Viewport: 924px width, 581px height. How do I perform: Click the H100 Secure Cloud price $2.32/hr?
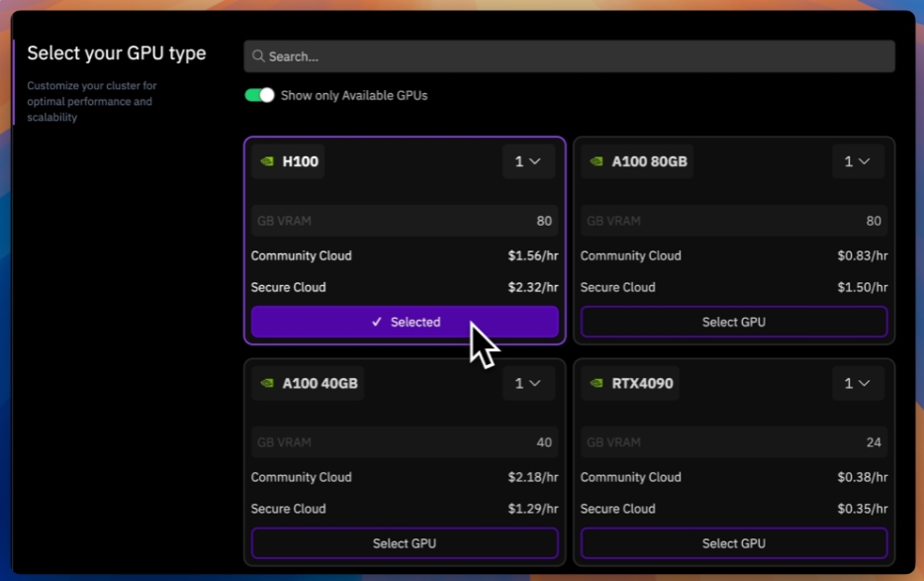532,287
